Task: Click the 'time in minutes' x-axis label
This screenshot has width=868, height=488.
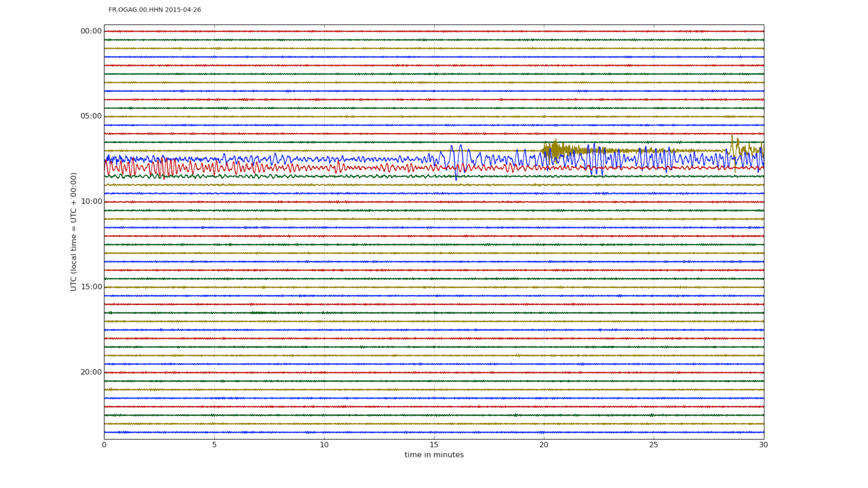Action: [x=434, y=455]
